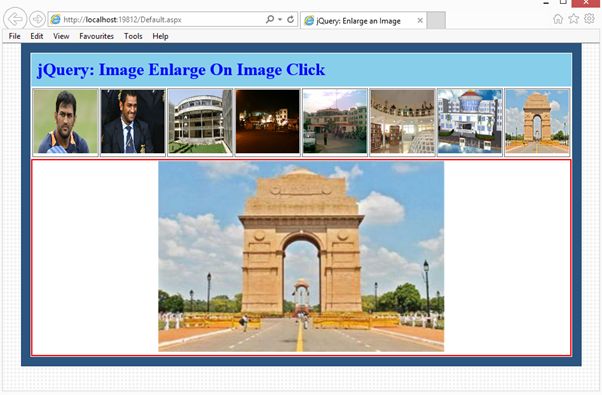
Task: Minimize the browser window
Action: (x=546, y=3)
